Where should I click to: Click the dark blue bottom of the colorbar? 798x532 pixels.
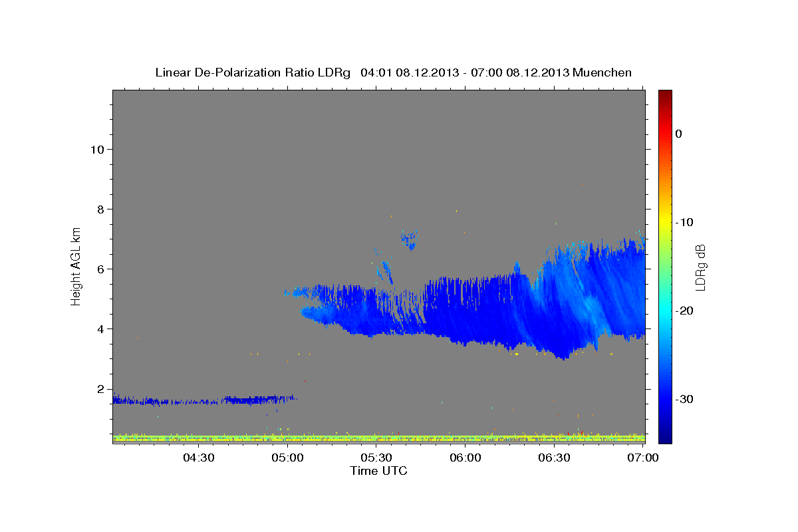point(665,436)
